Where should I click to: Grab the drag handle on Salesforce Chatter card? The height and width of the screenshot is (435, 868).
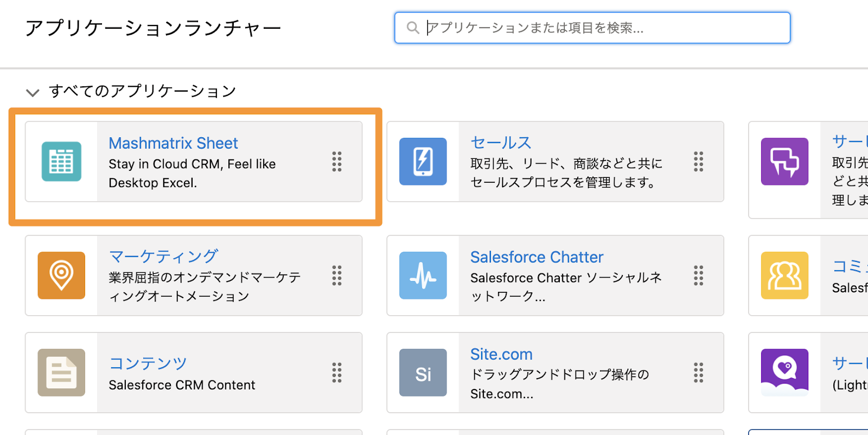699,276
